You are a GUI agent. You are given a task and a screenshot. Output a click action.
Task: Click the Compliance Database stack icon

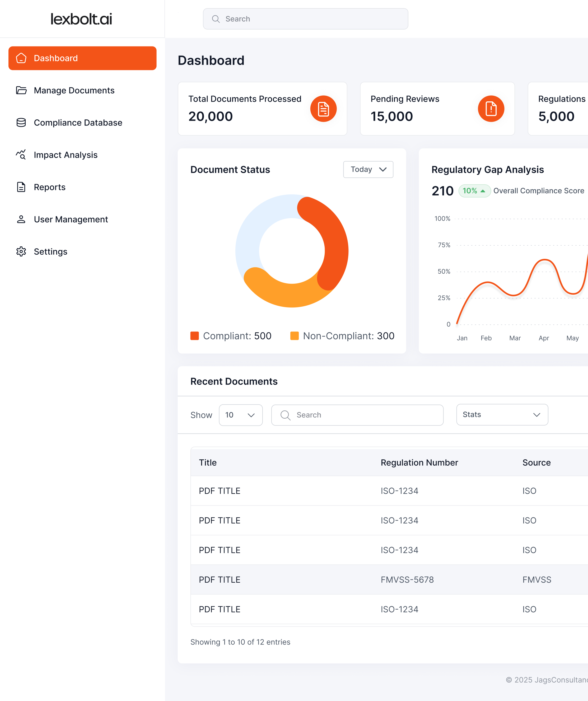21,123
